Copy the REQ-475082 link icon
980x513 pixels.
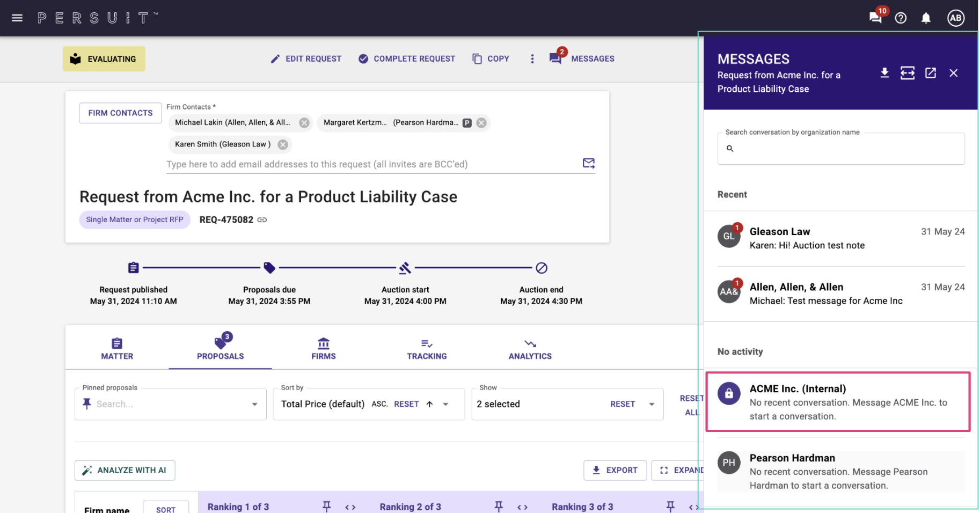click(x=262, y=220)
